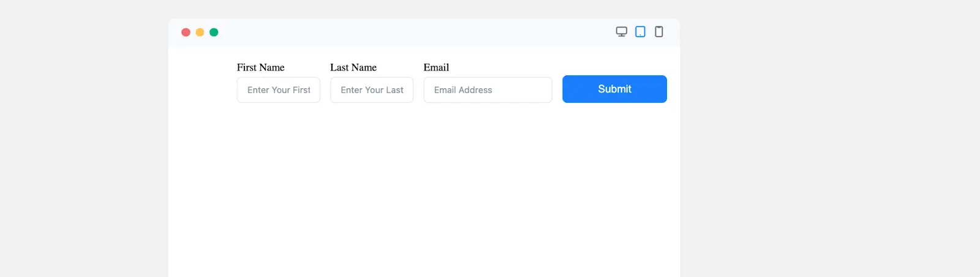Focus the First Name input field

coord(279,90)
